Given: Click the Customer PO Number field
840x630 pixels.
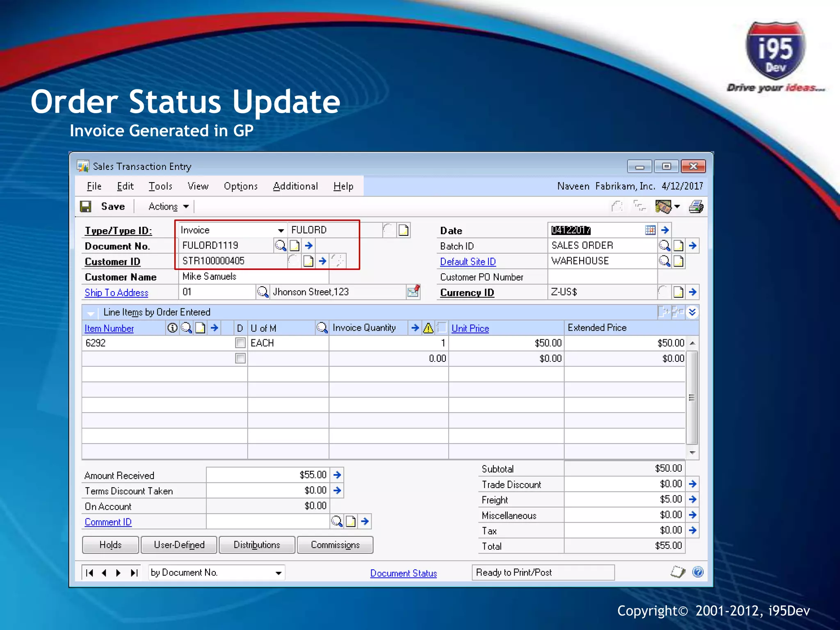Looking at the screenshot, I should pos(602,277).
